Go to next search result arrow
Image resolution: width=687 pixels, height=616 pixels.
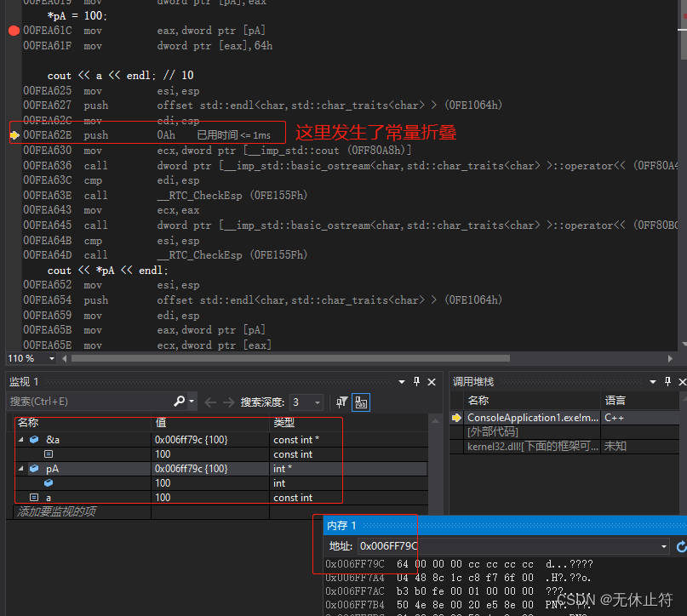[x=229, y=402]
